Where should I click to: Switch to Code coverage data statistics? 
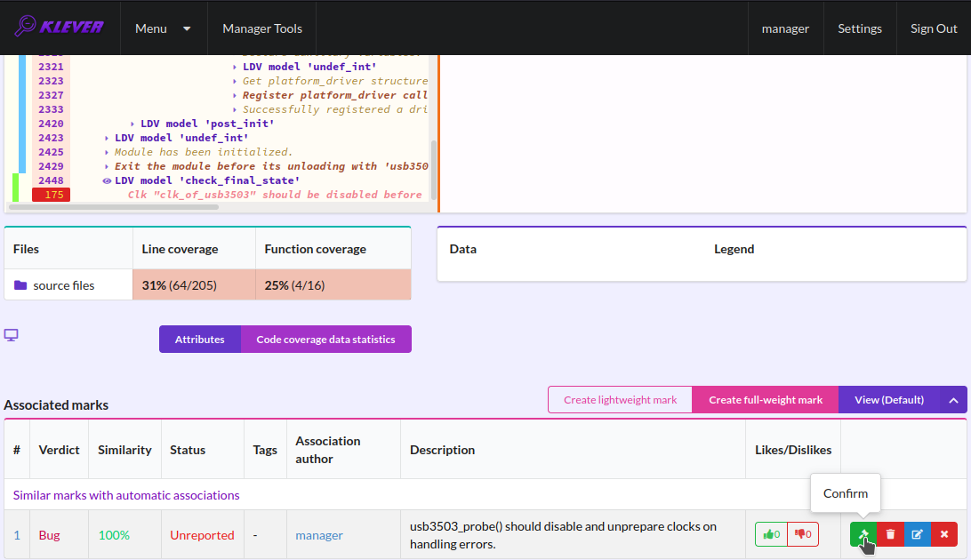[x=325, y=339]
